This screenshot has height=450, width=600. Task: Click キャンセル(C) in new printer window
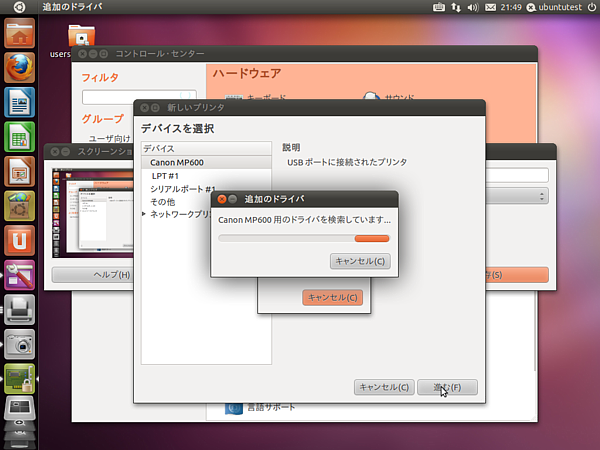[x=384, y=387]
